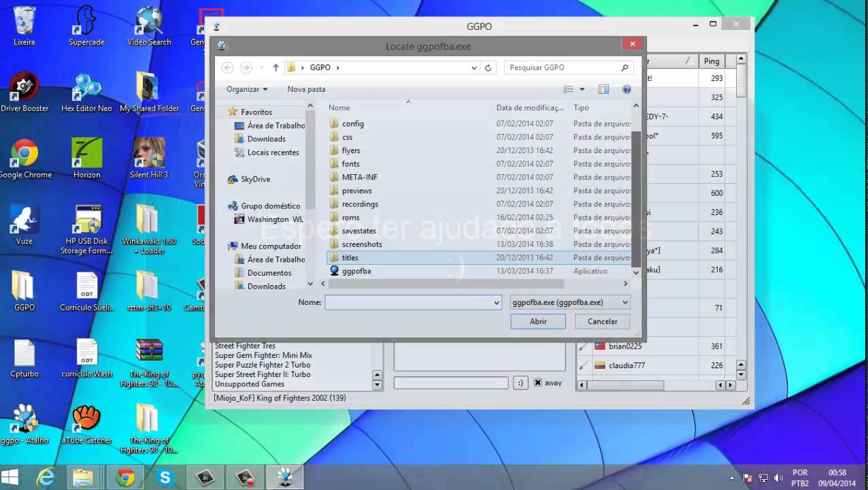Select the ggpofba application file
The height and width of the screenshot is (490, 868).
[356, 271]
